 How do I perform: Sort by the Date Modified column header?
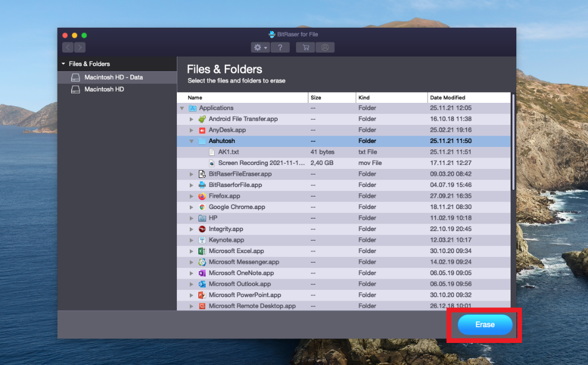pos(469,98)
